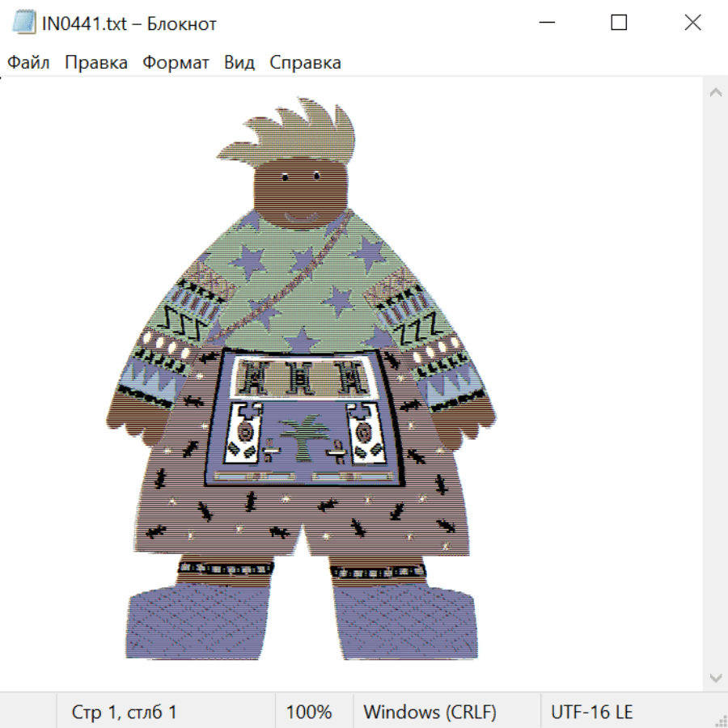Screen dimensions: 728x728
Task: Click the scroll up arrow on vertical scrollbar
Action: (x=715, y=92)
